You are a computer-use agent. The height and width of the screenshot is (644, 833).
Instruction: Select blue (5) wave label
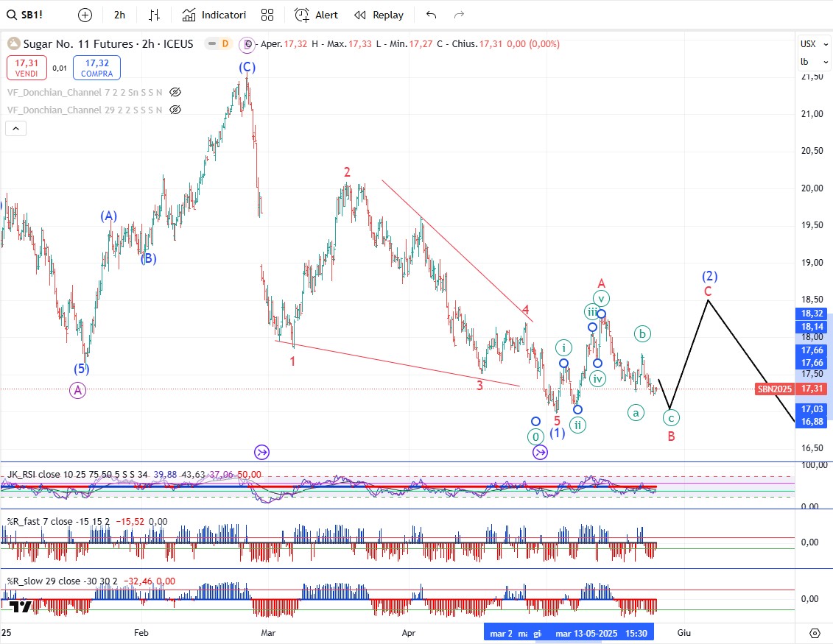81,369
